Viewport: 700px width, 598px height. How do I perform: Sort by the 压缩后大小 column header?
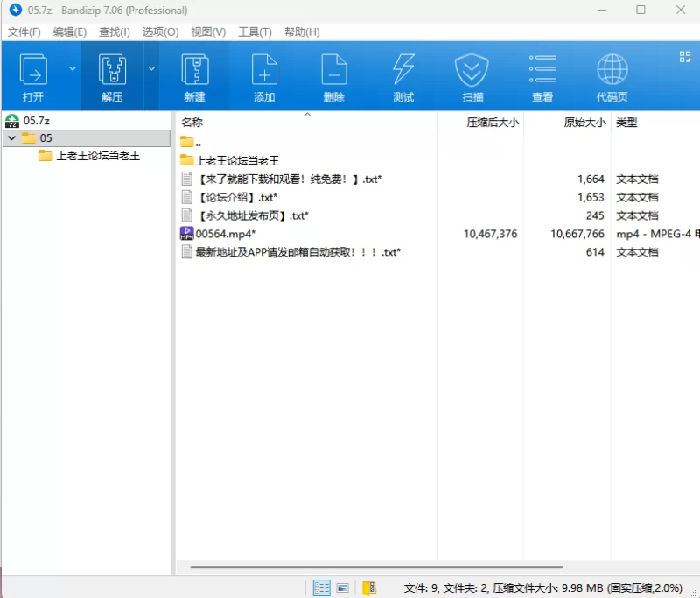(493, 123)
